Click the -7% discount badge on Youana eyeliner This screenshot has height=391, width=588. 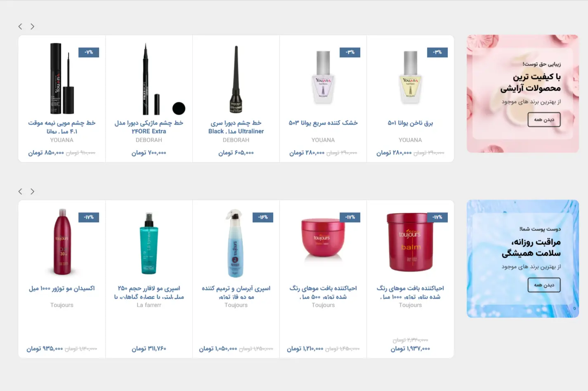(89, 52)
